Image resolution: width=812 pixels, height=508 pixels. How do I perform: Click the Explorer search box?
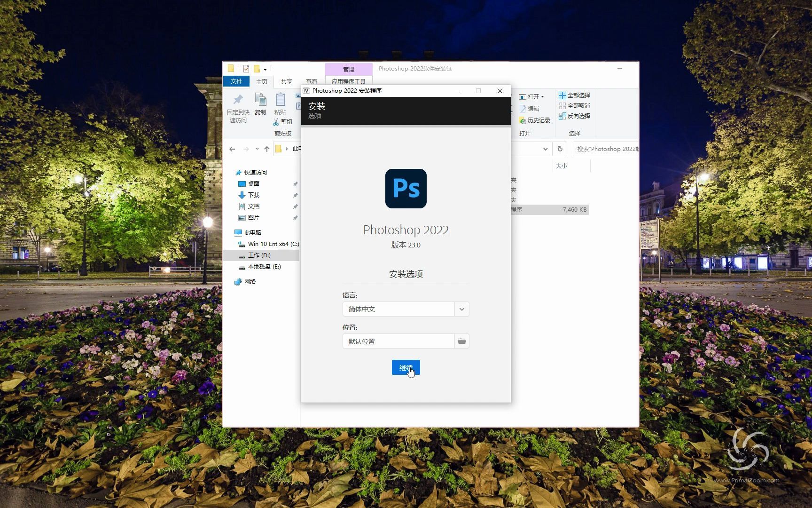coord(605,149)
